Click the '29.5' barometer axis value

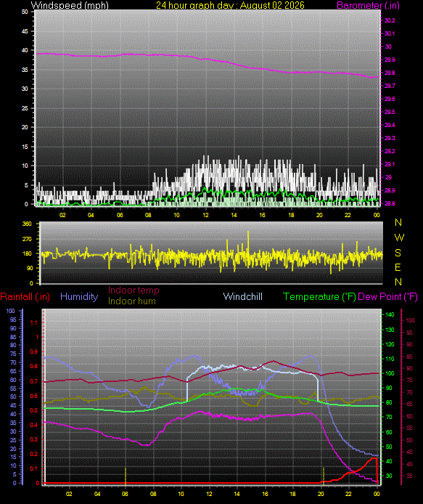[390, 112]
